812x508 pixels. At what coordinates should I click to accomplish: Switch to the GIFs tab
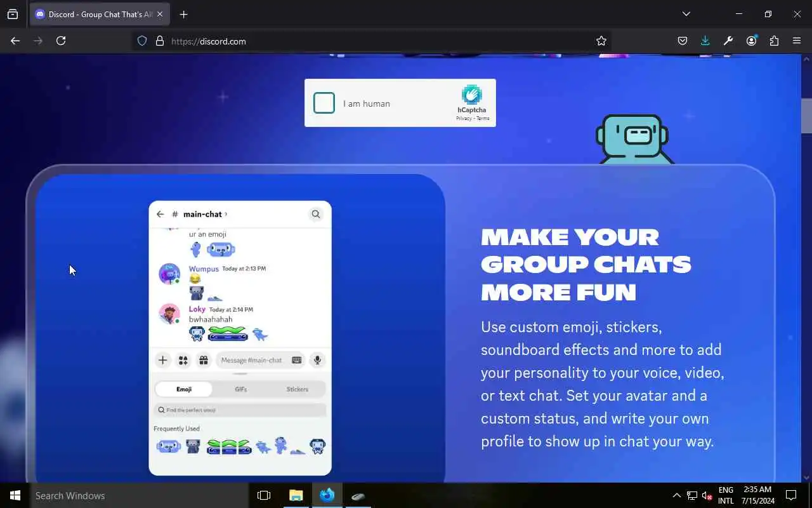241,389
